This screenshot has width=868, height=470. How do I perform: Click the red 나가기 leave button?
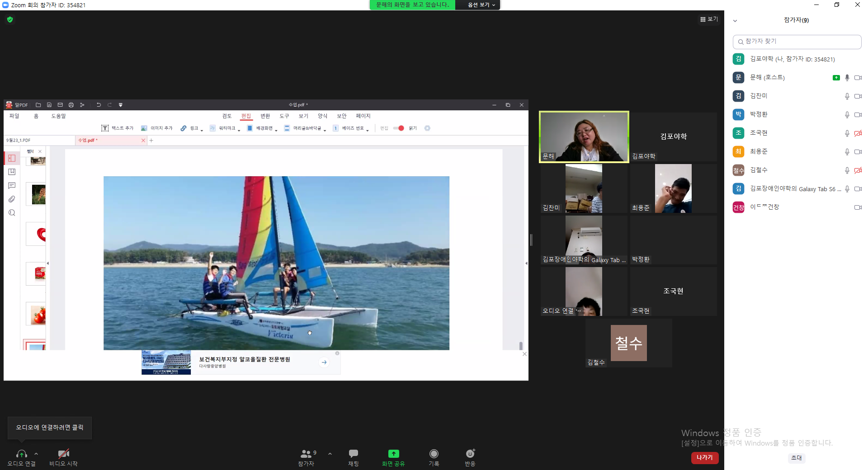pyautogui.click(x=704, y=458)
